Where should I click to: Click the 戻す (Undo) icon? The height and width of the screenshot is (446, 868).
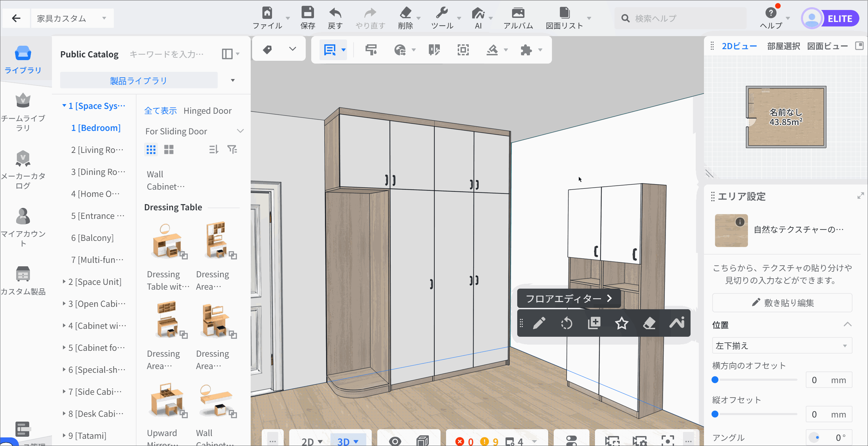(x=335, y=13)
